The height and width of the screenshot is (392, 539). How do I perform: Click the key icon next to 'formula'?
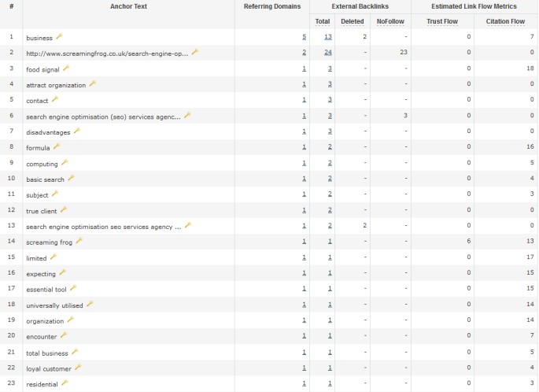pos(56,146)
